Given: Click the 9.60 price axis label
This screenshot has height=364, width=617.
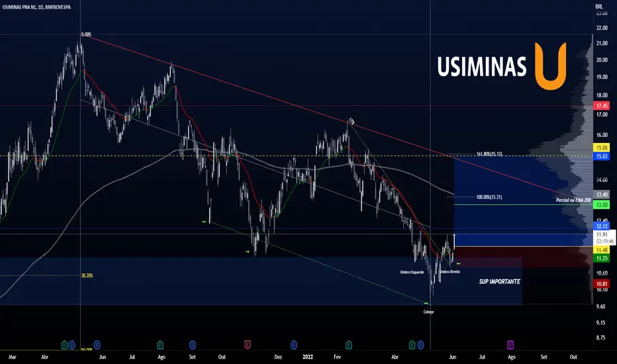Looking at the screenshot, I should pyautogui.click(x=601, y=306).
